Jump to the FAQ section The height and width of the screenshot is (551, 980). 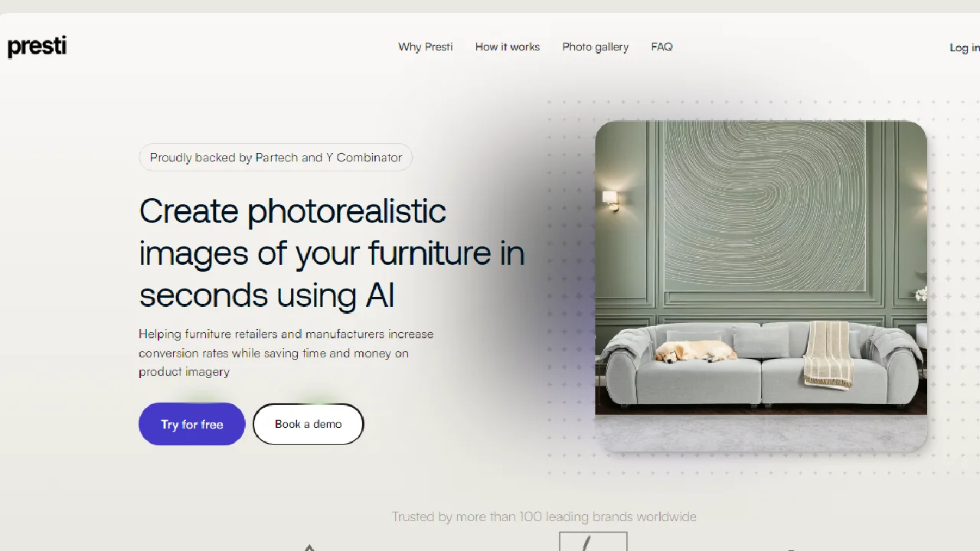point(661,47)
